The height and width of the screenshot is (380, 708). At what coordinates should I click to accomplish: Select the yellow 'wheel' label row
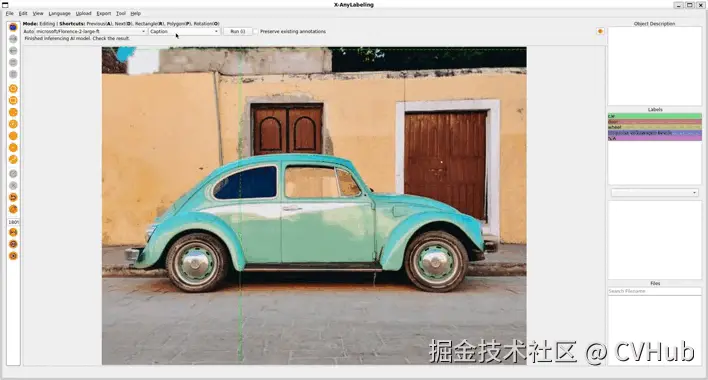[655, 127]
